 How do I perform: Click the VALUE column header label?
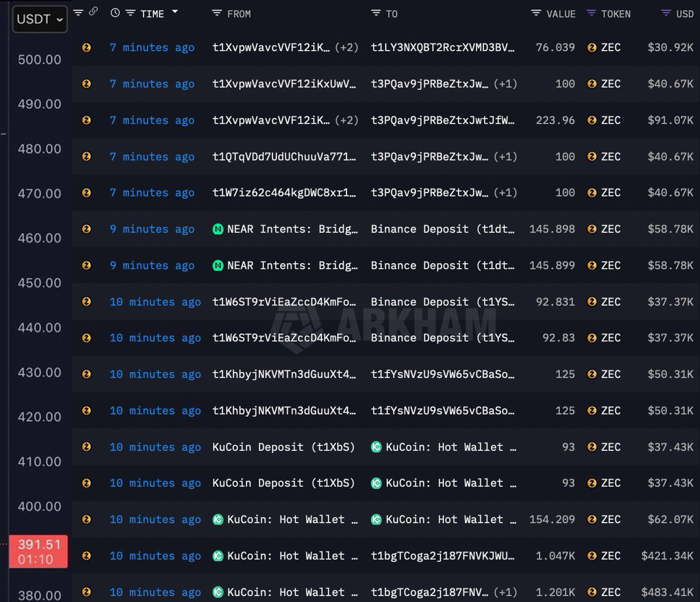(561, 14)
